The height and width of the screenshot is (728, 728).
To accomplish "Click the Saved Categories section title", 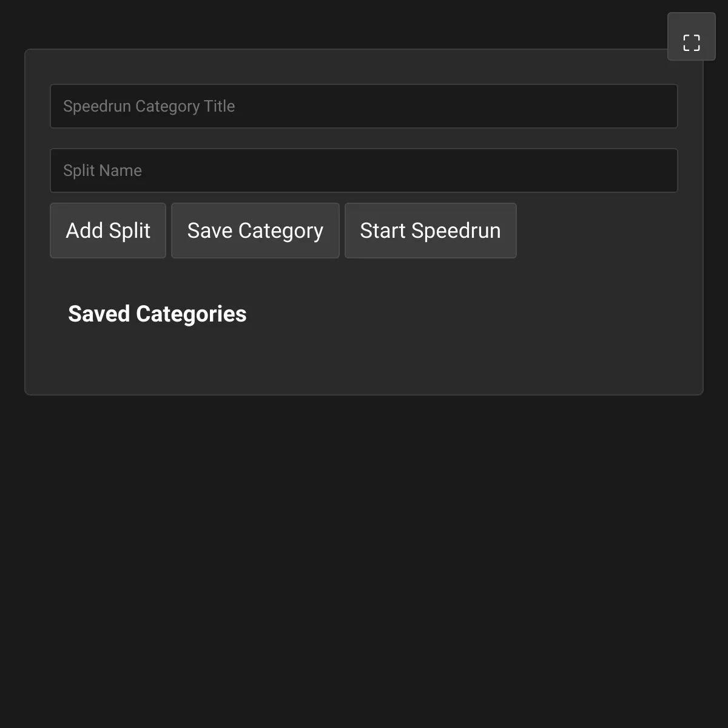I will [x=157, y=314].
